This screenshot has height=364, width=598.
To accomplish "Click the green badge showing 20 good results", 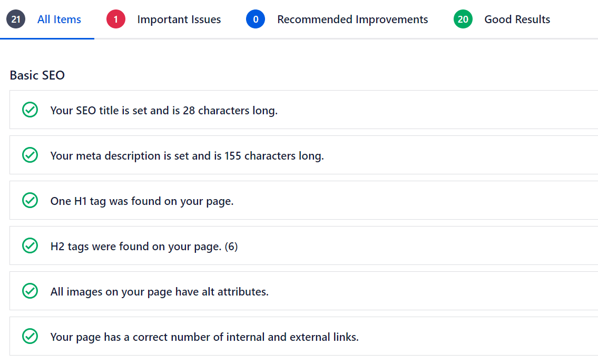I will point(463,19).
